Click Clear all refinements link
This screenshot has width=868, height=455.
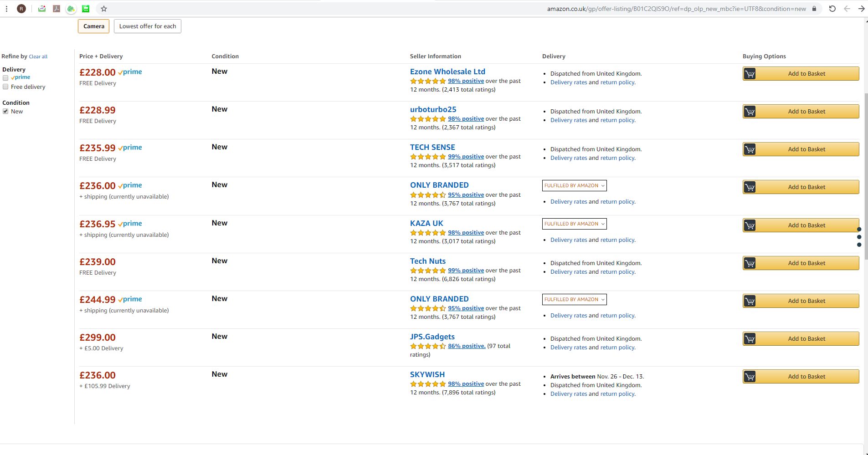[38, 57]
